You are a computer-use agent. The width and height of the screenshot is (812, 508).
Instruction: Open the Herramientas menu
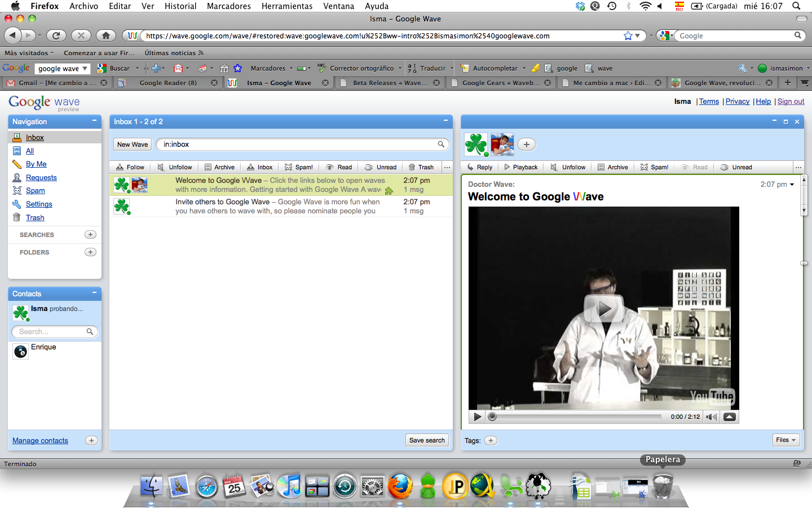287,6
